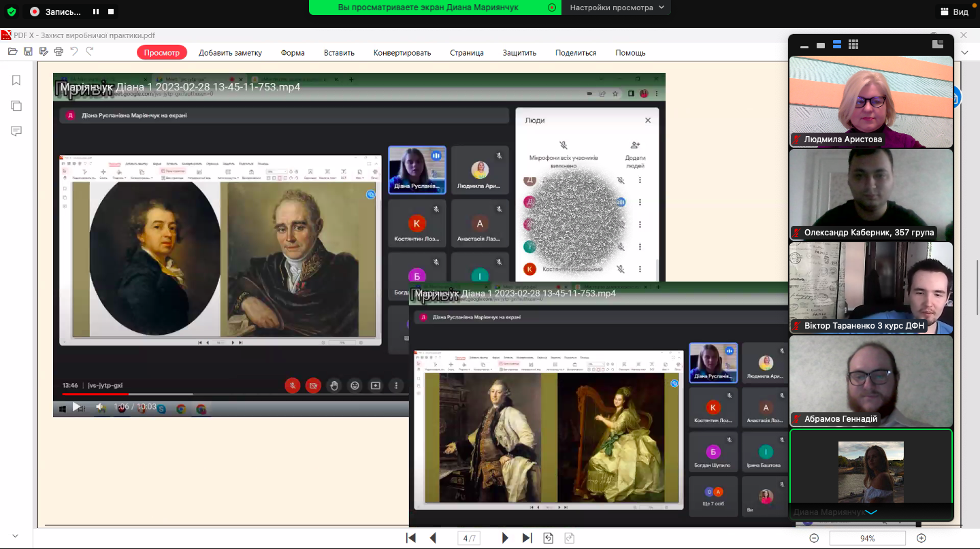Expand the ribbon with the chevron arrow
Viewport: 980px width, 549px height.
(x=964, y=52)
